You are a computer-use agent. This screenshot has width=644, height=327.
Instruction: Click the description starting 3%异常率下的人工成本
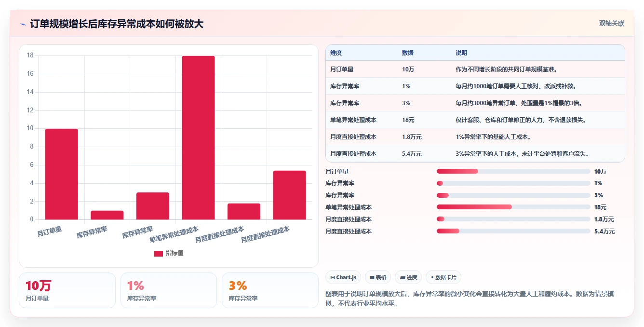click(523, 154)
